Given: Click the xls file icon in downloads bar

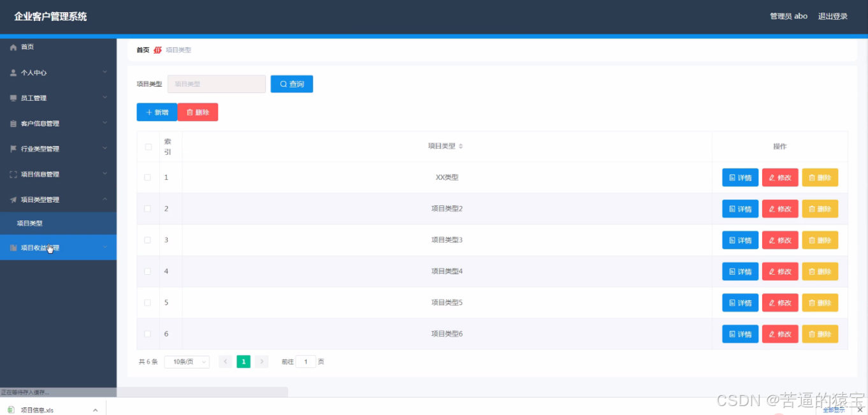Looking at the screenshot, I should point(10,410).
